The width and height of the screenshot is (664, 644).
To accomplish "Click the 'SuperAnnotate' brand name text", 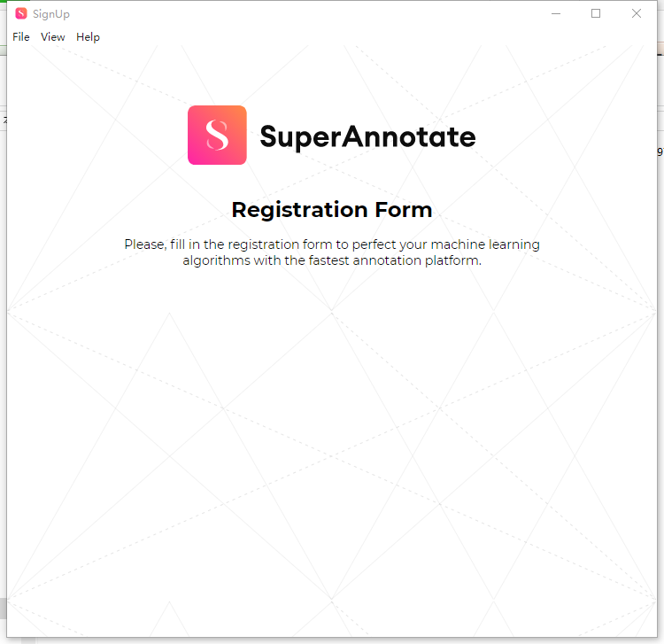I will point(367,137).
